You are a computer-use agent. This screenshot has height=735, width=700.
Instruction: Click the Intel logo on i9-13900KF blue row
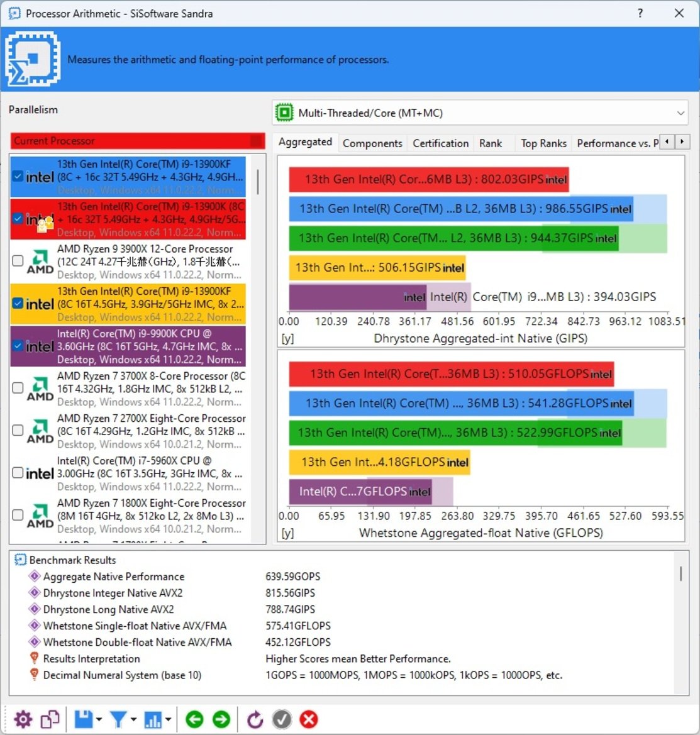point(40,177)
